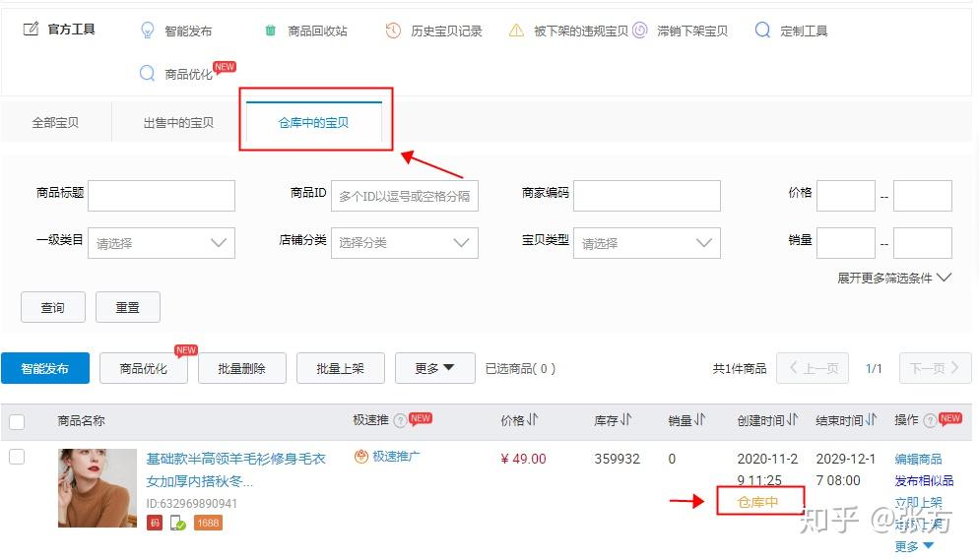Open the 历史宝贝记录 clock icon
This screenshot has width=979, height=560.
pos(393,30)
